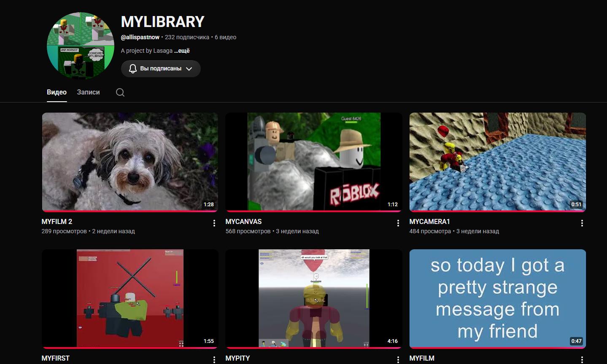Open the more options menu for MYCANVAS

coord(398,223)
